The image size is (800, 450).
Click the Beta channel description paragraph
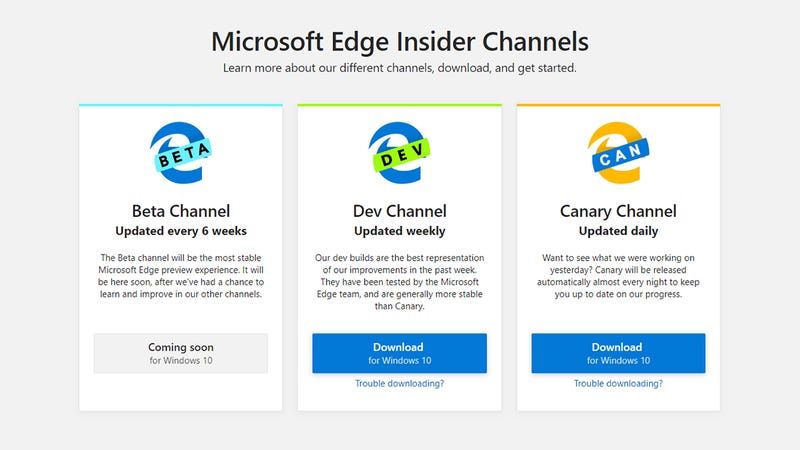coord(181,276)
